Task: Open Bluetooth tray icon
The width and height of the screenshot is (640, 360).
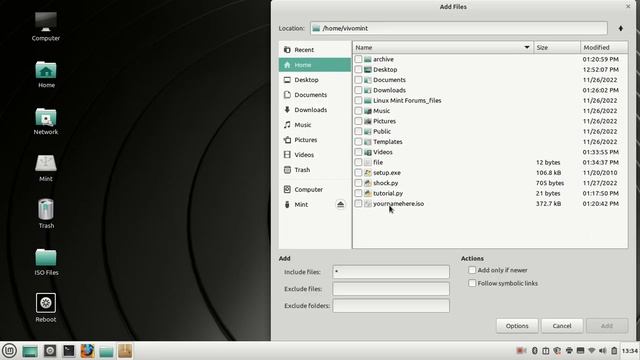Action: coord(534,351)
